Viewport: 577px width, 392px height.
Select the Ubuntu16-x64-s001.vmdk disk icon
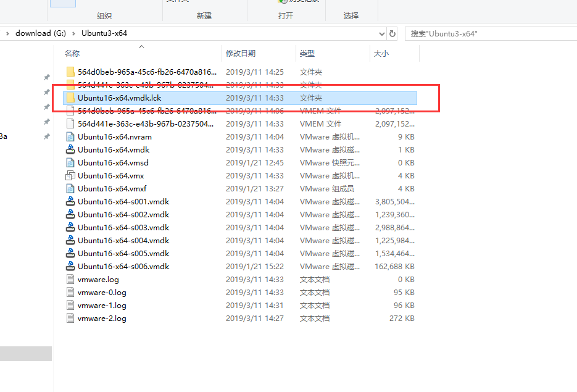tap(70, 202)
